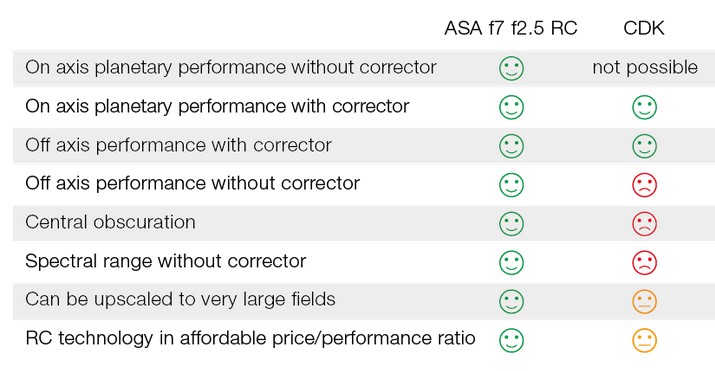715x371 pixels.
Task: Click CDK red frown for Off axis without corrector
Action: tap(644, 185)
